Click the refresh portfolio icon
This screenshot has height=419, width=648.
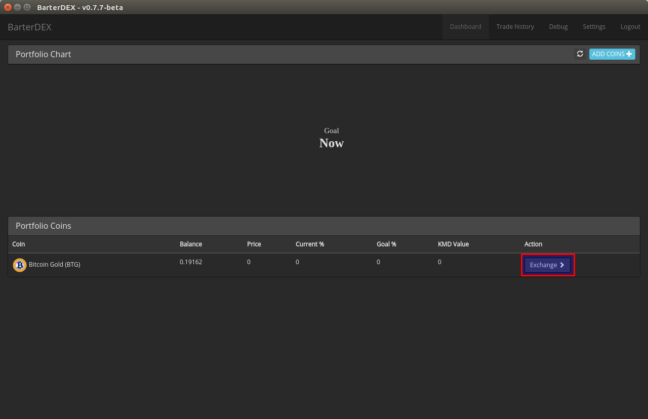point(580,54)
